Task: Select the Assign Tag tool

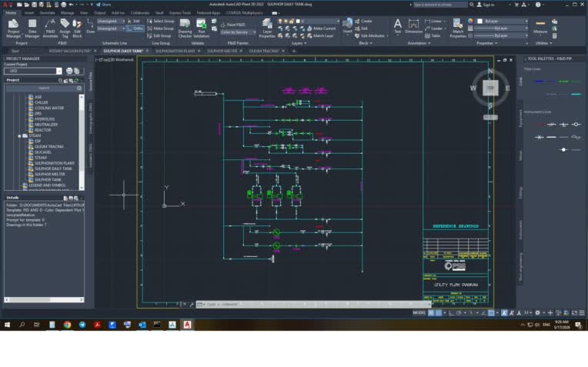Action: point(65,28)
